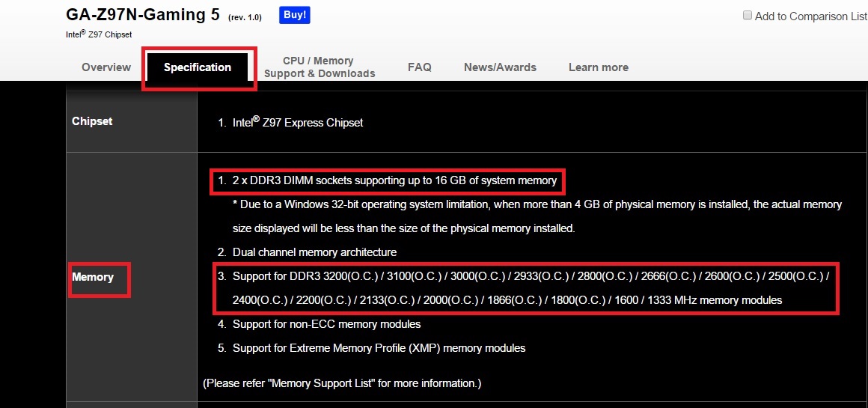Open the Overview tab
868x408 pixels.
106,67
